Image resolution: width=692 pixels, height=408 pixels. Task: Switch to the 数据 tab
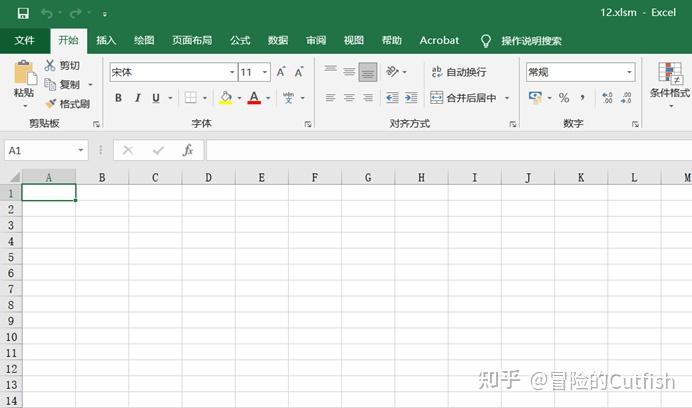pyautogui.click(x=278, y=41)
